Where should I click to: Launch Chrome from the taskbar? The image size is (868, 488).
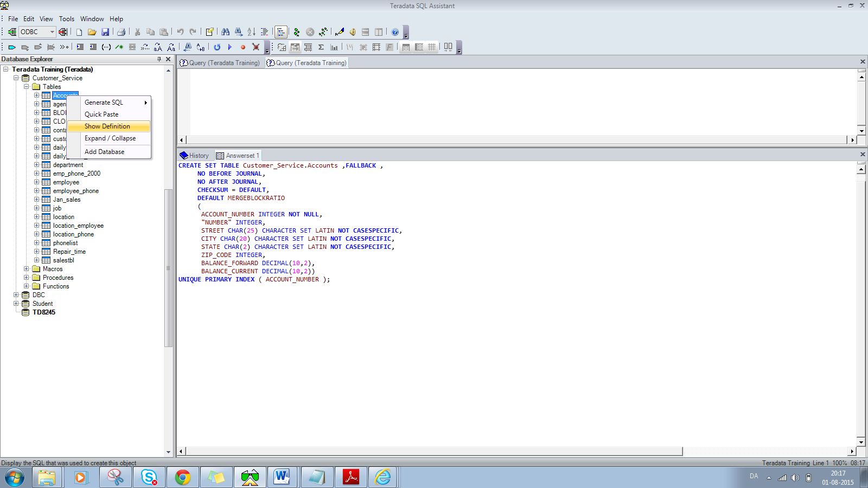pos(183,478)
